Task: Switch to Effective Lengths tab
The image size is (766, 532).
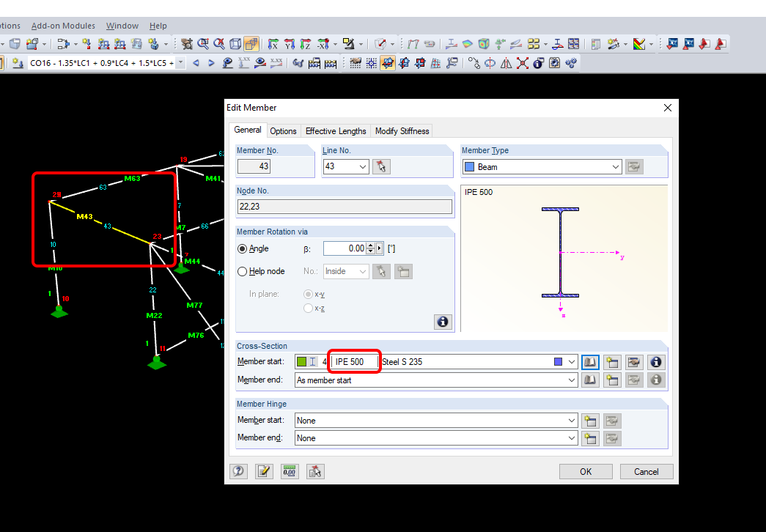Action: pyautogui.click(x=336, y=131)
